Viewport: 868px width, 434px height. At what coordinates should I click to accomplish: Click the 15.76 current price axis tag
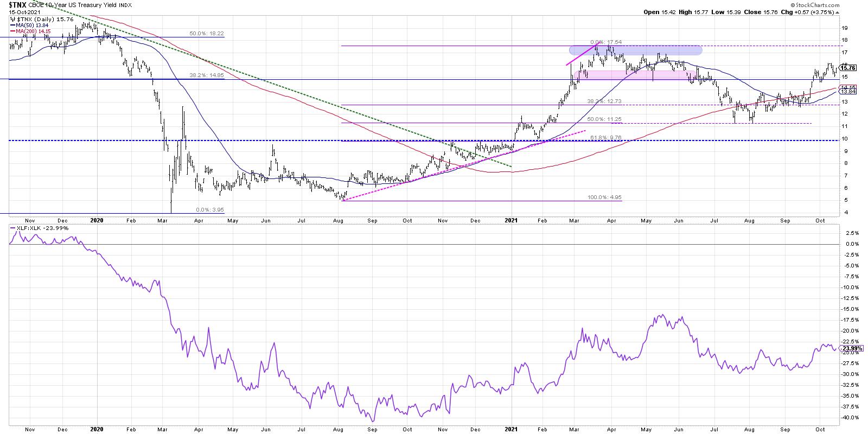pos(847,68)
